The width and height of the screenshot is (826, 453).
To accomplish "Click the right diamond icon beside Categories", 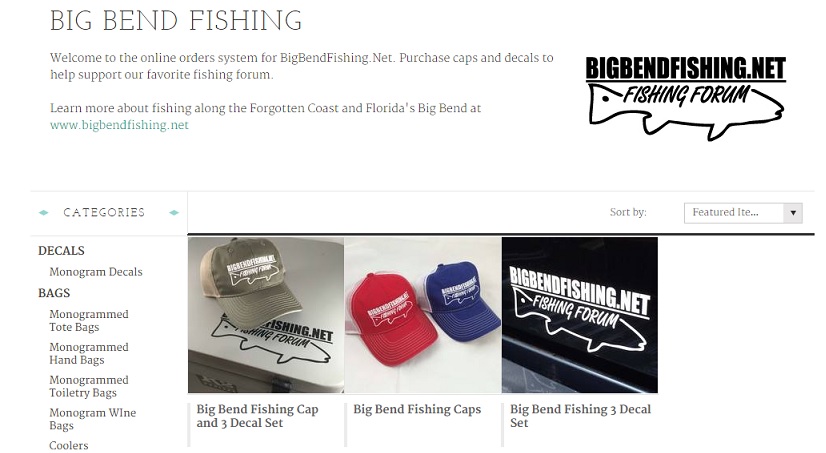I will [174, 213].
